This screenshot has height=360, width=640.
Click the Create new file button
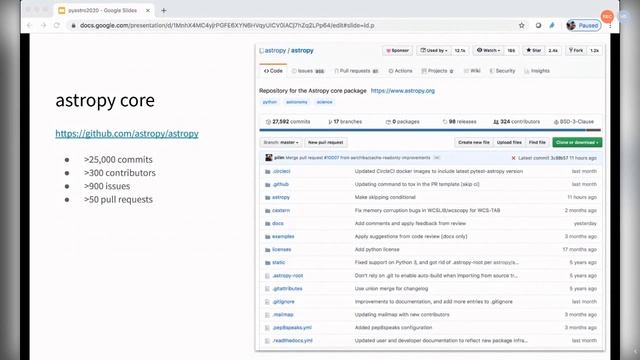474,142
